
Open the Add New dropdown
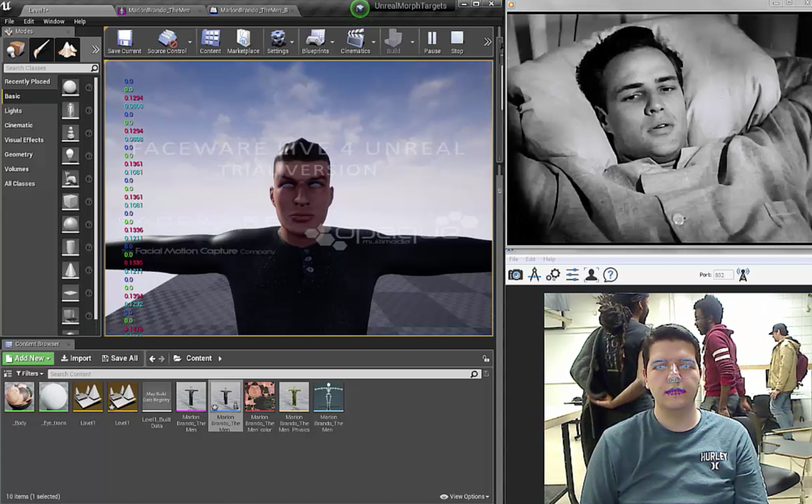28,358
